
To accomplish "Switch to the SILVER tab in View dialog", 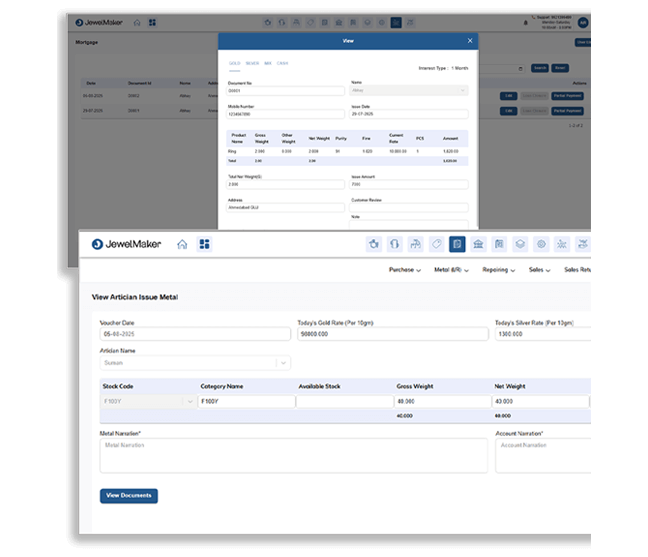I will click(252, 63).
